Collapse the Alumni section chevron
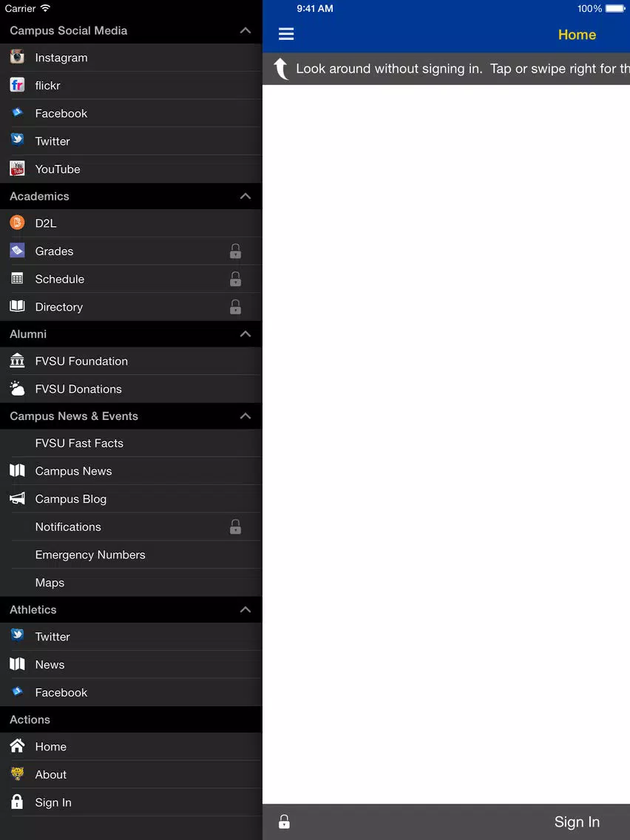Image resolution: width=630 pixels, height=840 pixels. (x=245, y=333)
